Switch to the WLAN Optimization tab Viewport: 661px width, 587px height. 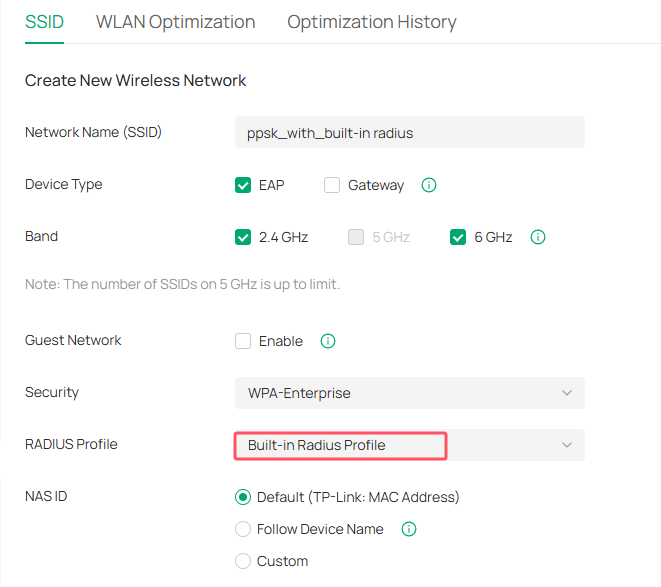coord(175,22)
